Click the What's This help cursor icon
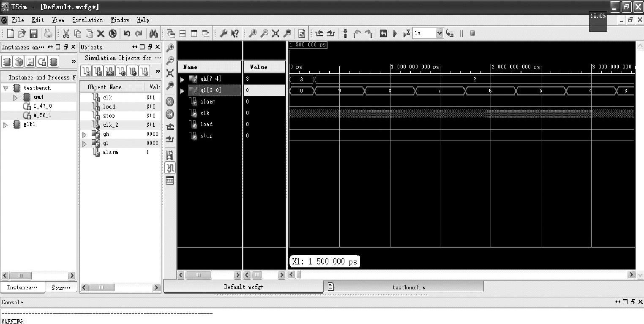 coord(235,33)
